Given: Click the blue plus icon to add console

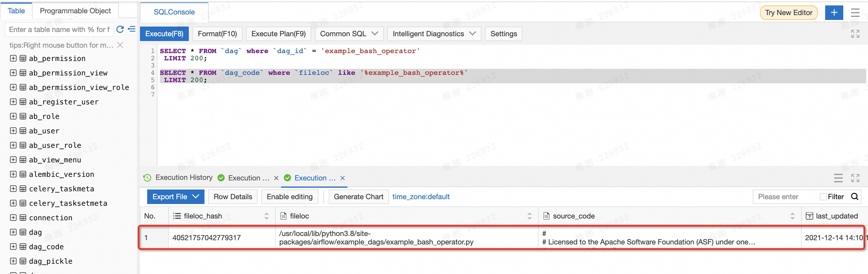Looking at the screenshot, I should [x=834, y=12].
